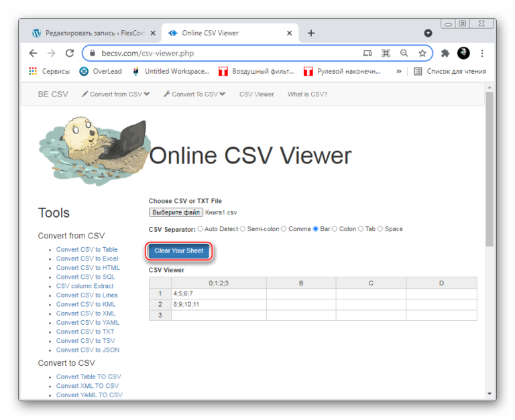Open the Extensions puzzle icon
The height and width of the screenshot is (420, 515).
click(x=445, y=53)
